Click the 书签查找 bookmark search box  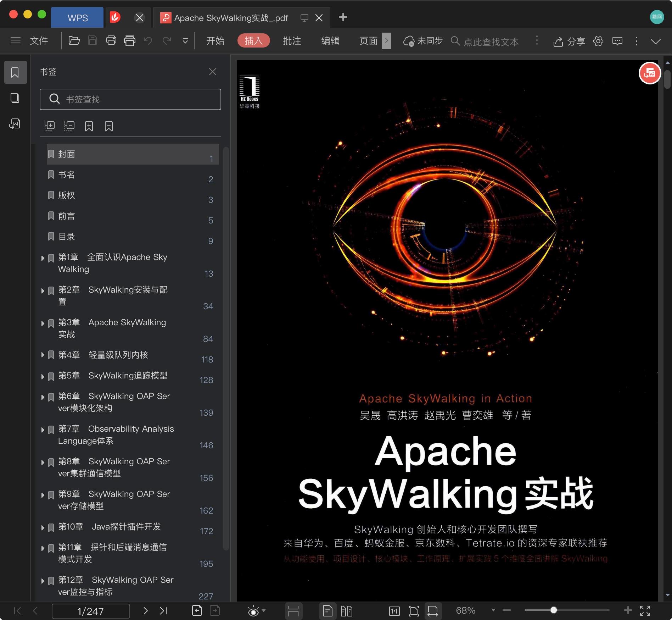coord(130,99)
